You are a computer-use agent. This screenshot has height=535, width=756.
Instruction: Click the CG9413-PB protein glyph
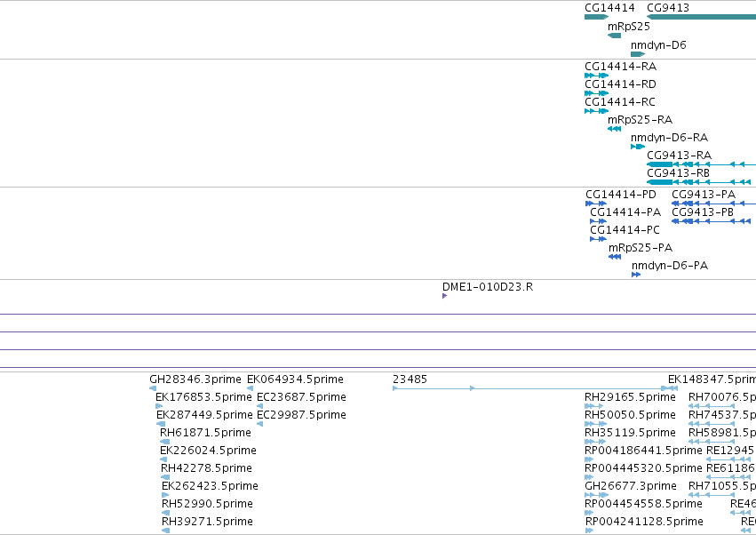pyautogui.click(x=712, y=221)
